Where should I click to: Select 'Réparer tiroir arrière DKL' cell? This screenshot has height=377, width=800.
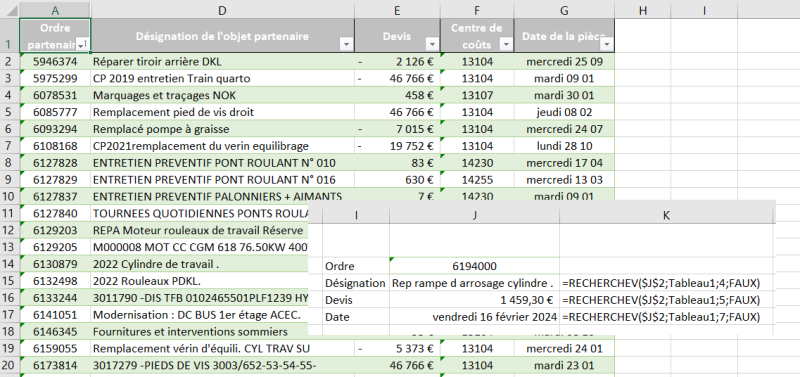222,62
